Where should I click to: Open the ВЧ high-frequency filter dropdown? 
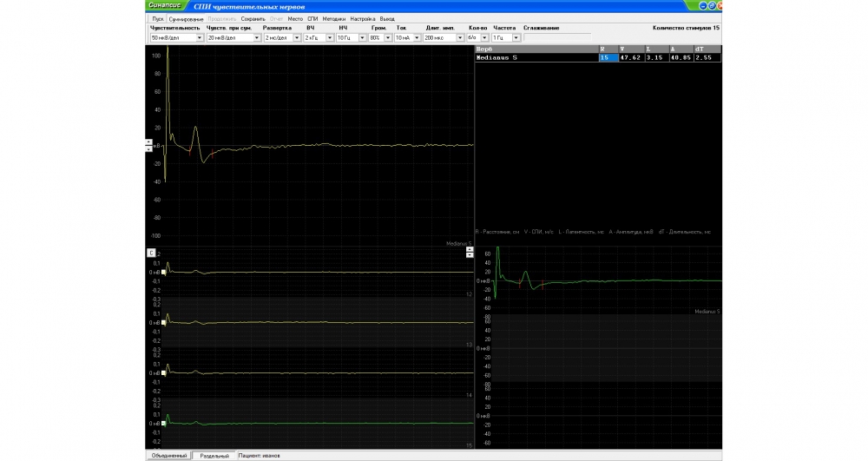click(x=329, y=38)
